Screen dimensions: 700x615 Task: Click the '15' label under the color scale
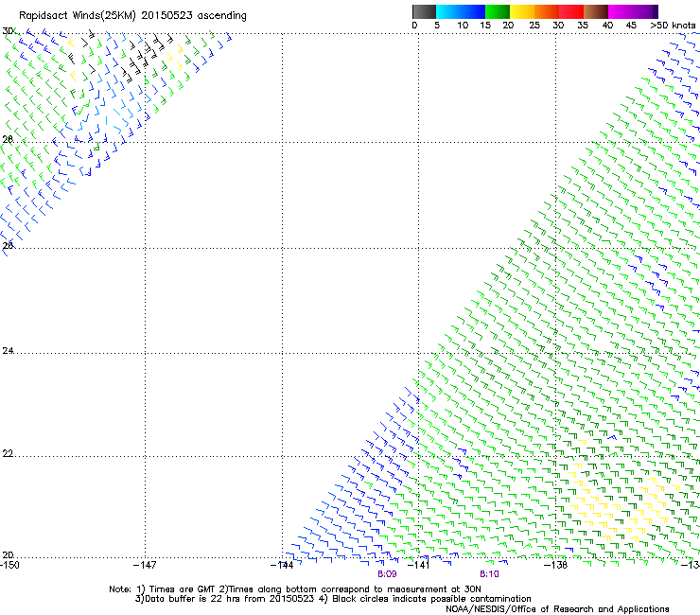pos(485,26)
